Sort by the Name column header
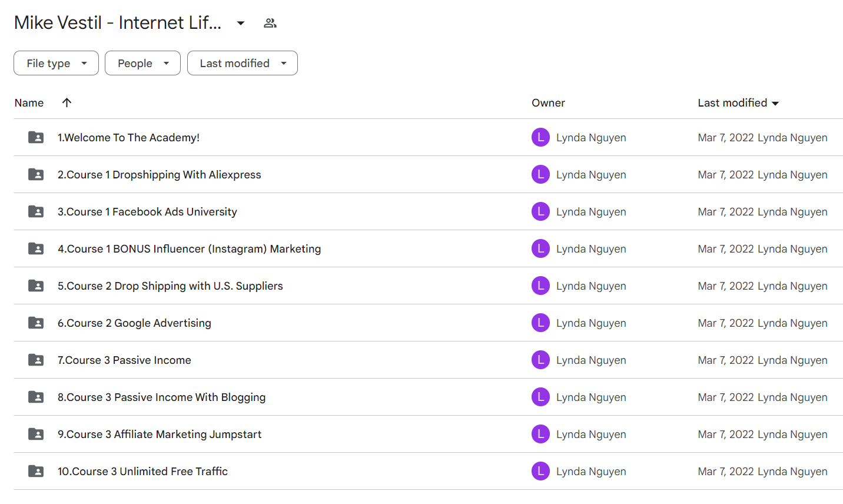Image resolution: width=843 pixels, height=504 pixels. tap(29, 102)
